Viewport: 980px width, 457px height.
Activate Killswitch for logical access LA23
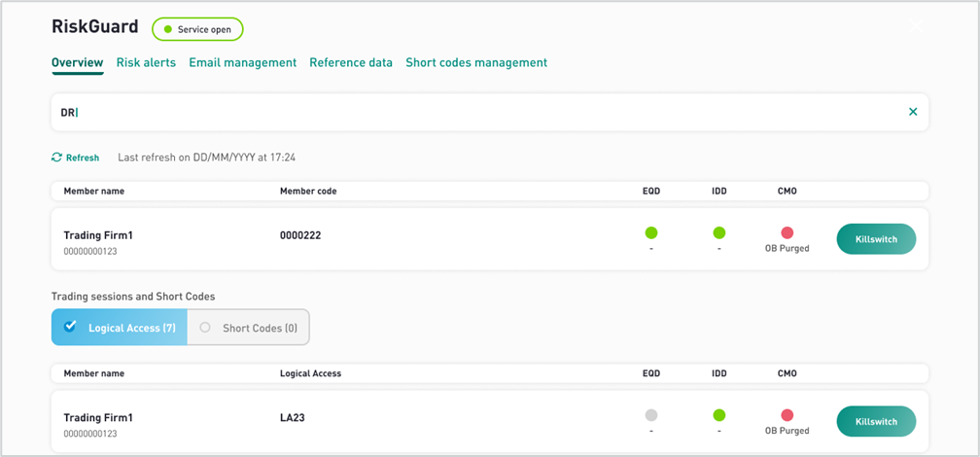point(876,421)
